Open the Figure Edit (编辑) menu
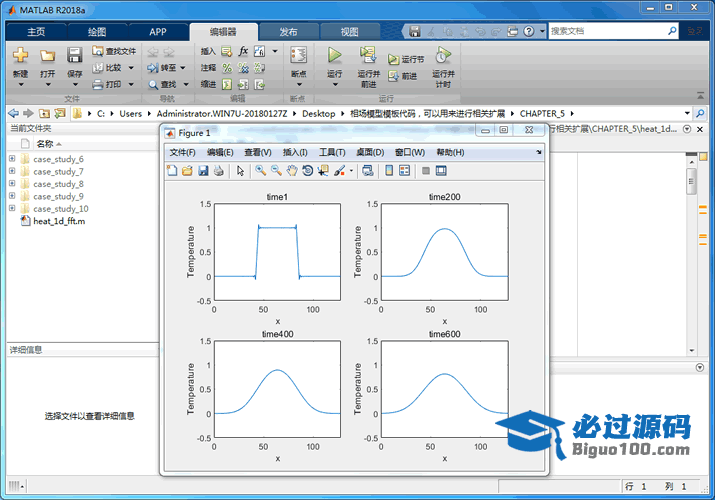Viewport: 715px width, 500px height. (x=220, y=152)
